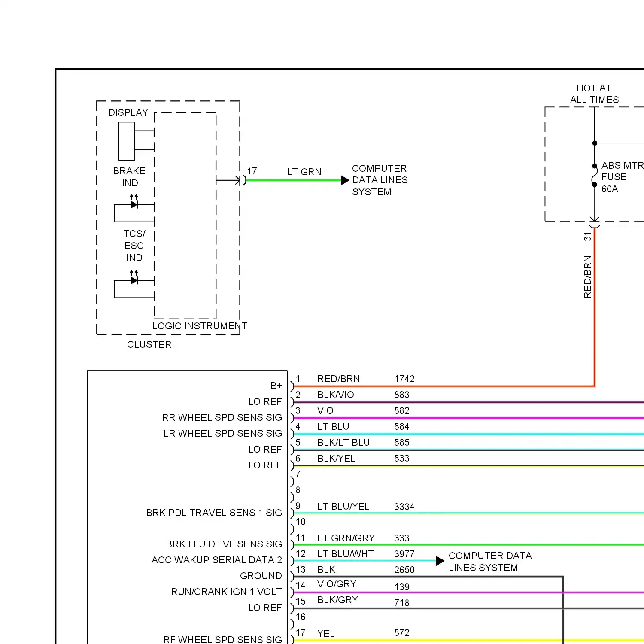Click circuit number 139

[402, 587]
